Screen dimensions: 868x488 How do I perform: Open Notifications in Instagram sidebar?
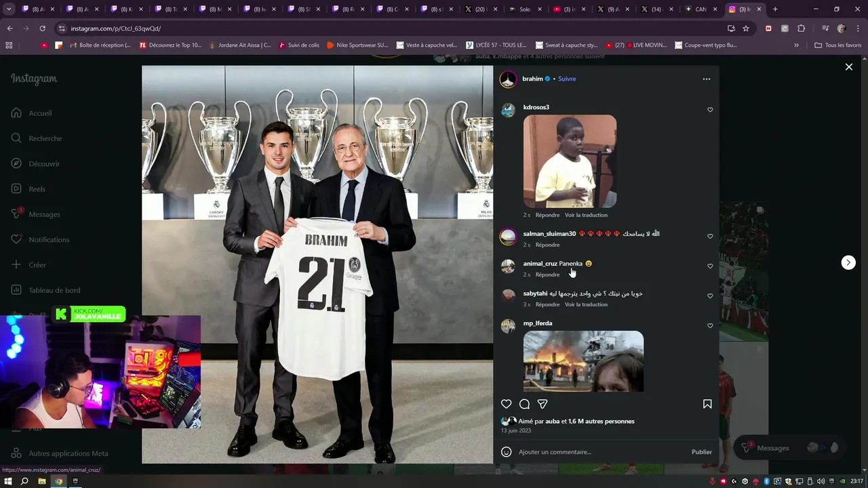tap(40, 239)
